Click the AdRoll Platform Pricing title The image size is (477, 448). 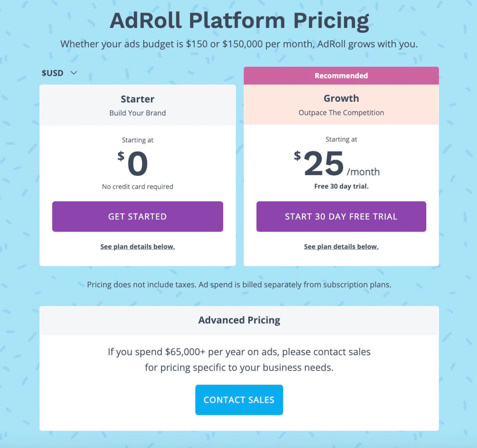(x=238, y=20)
